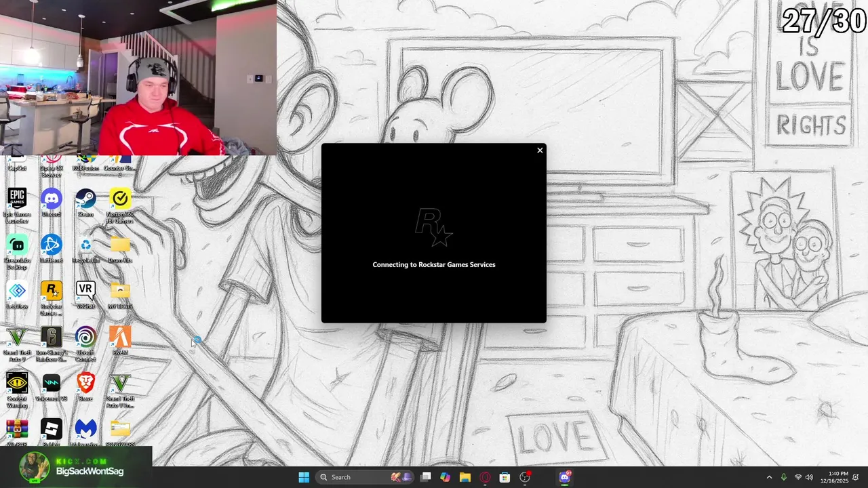Open the Opera GX taskbar icon
This screenshot has height=488, width=868.
tap(485, 477)
